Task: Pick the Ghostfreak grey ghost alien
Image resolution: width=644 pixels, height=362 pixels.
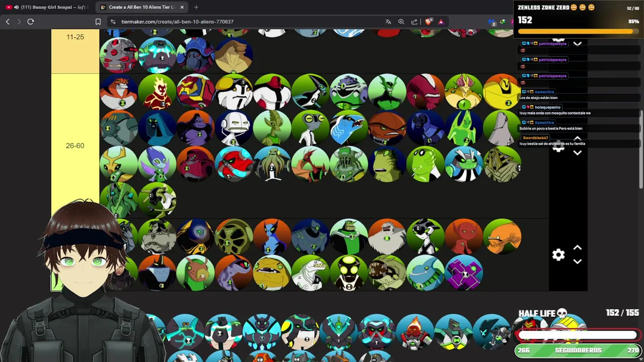Action: point(502,128)
